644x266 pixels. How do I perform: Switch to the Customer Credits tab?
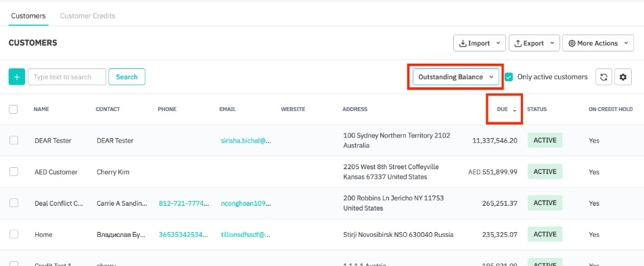(x=87, y=16)
